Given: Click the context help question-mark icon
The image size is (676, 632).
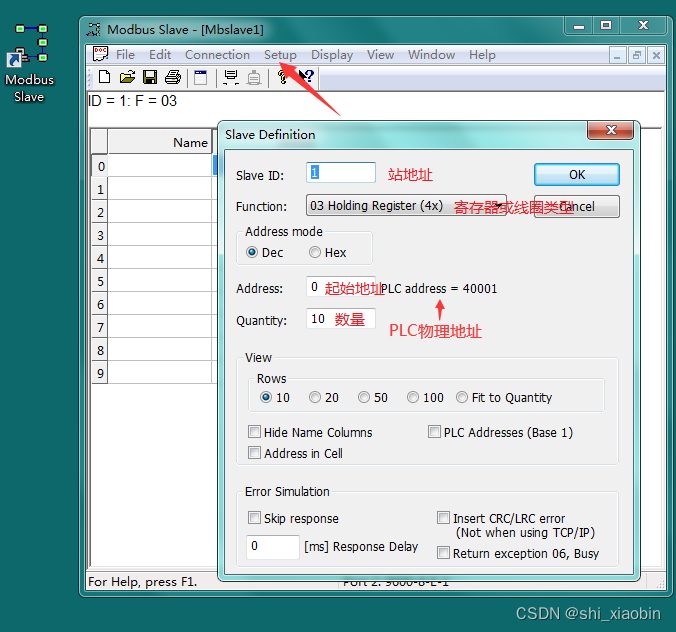Looking at the screenshot, I should [307, 76].
